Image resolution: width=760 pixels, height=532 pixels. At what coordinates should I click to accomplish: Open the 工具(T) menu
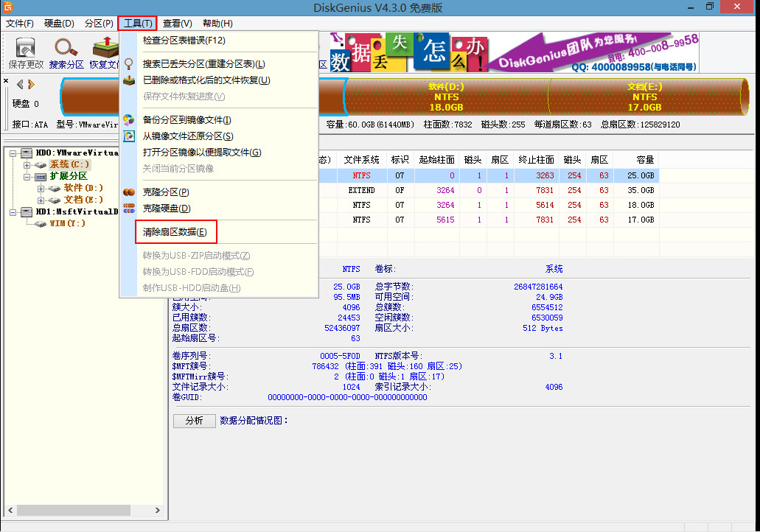pyautogui.click(x=138, y=24)
